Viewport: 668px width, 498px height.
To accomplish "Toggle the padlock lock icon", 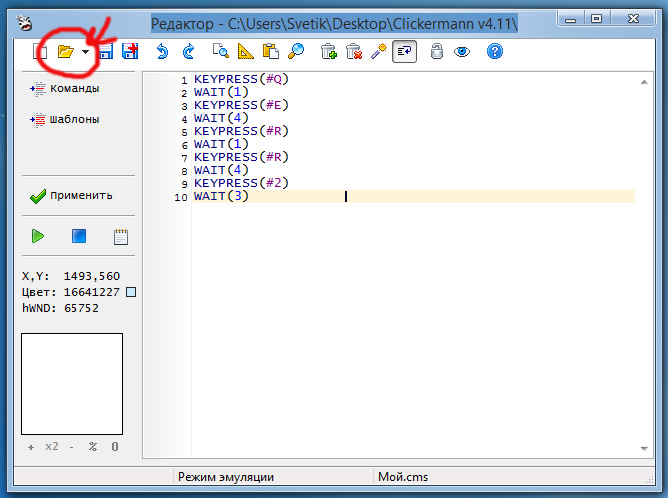I will [437, 51].
